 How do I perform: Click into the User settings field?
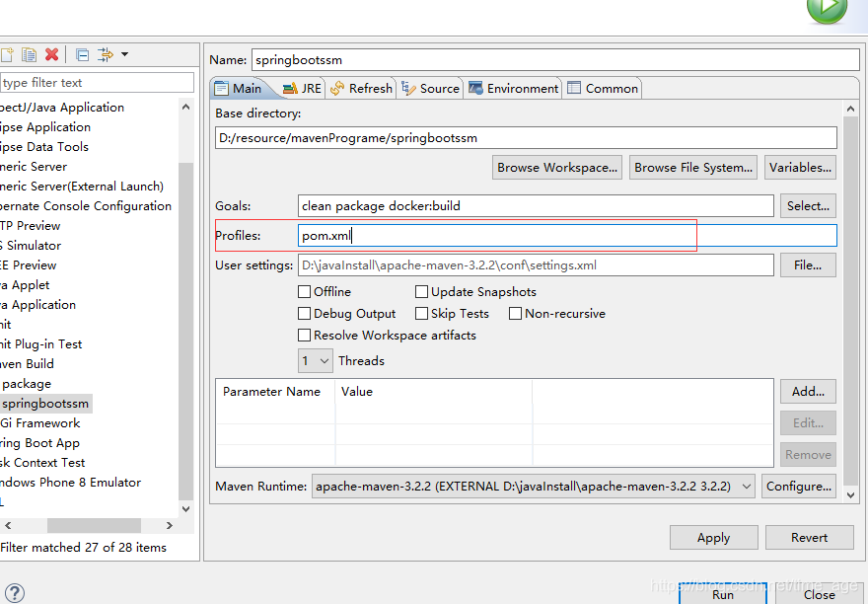click(536, 265)
